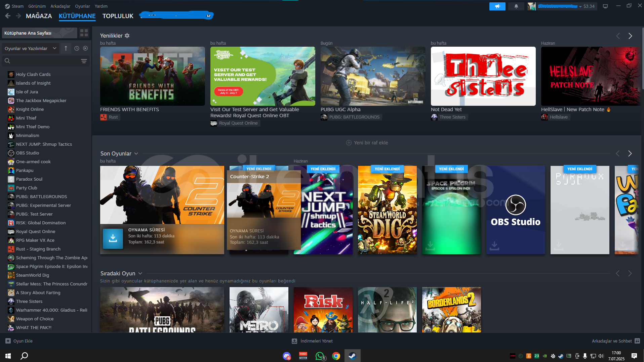Click Kütüphane Ana Sayfası button
This screenshot has height=362, width=644.
(x=40, y=33)
